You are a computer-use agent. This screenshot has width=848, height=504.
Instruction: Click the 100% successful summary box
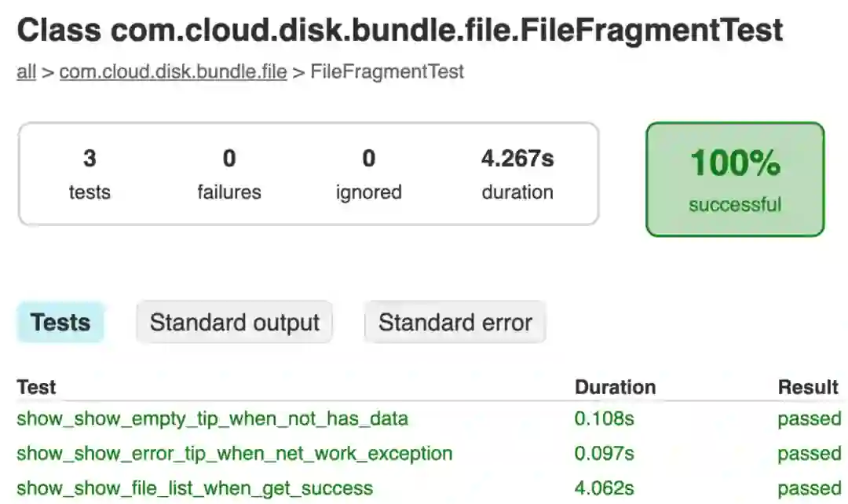pyautogui.click(x=735, y=179)
